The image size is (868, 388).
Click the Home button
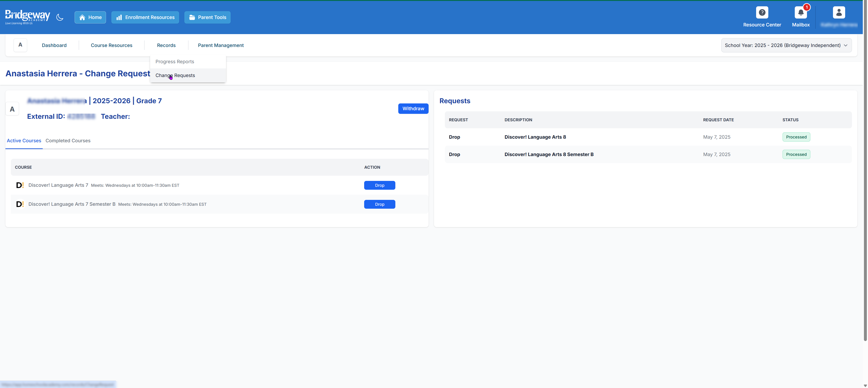click(x=90, y=18)
